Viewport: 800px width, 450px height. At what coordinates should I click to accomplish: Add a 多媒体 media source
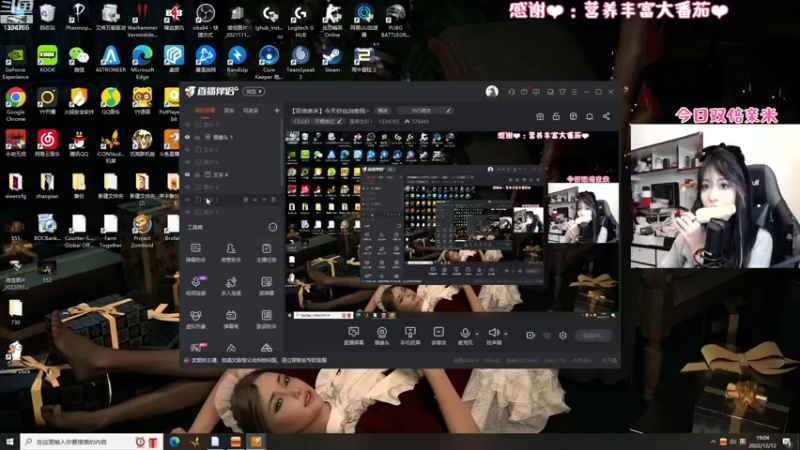438,336
